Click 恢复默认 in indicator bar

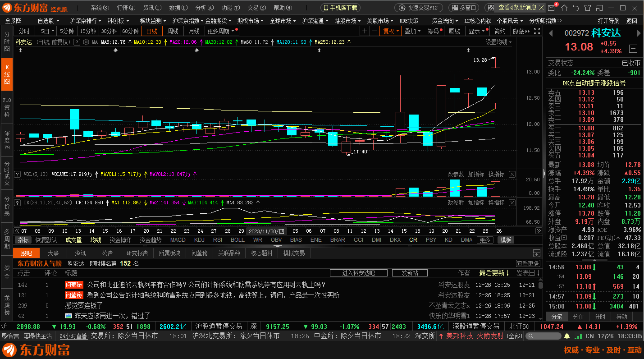(x=46, y=240)
